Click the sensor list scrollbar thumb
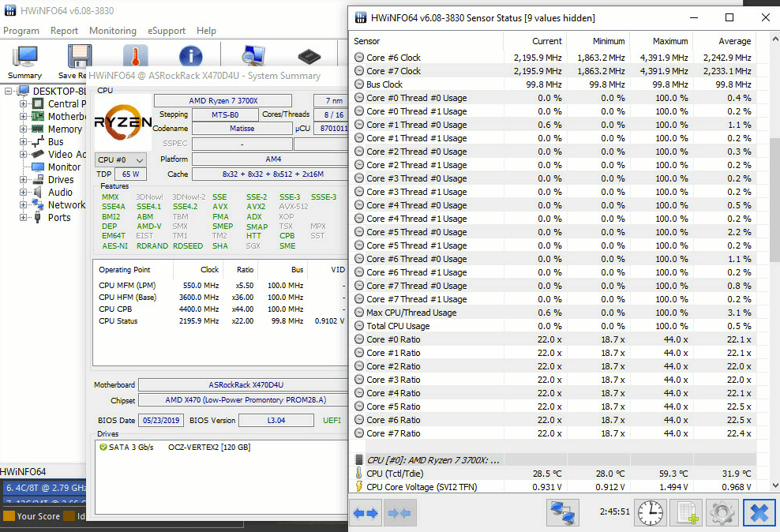This screenshot has height=532, width=780. [774, 199]
